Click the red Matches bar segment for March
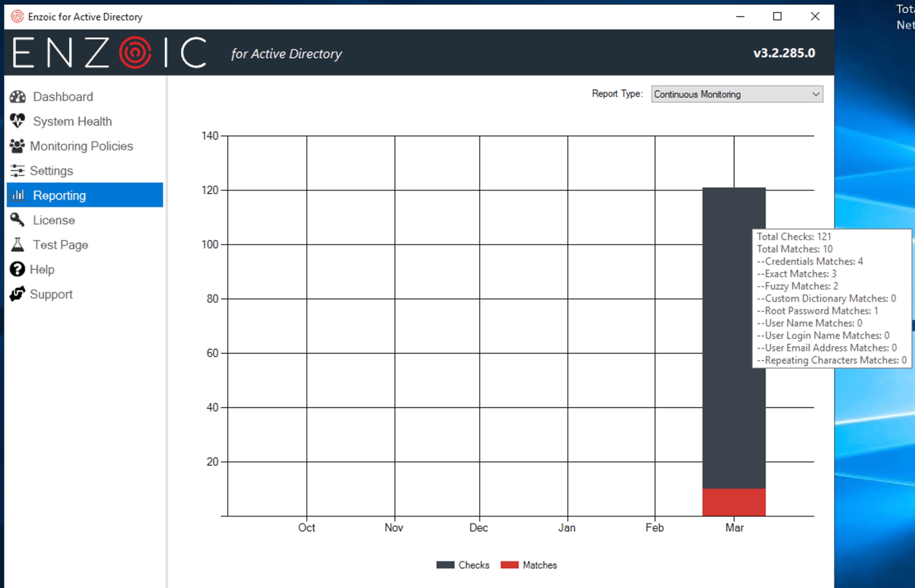 pos(733,502)
